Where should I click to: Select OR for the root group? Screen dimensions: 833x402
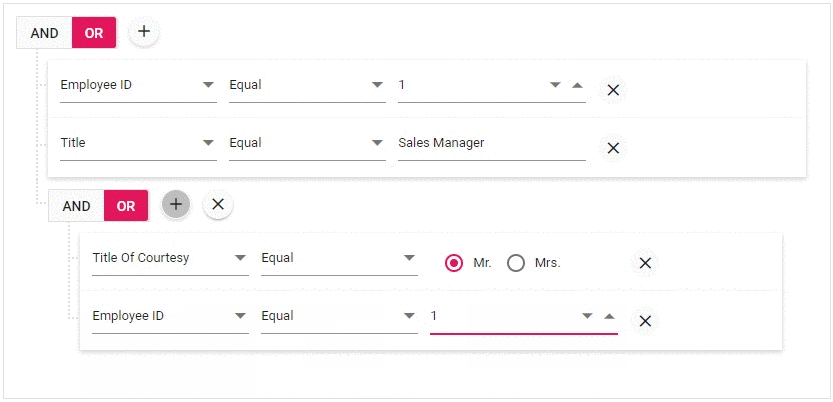94,33
